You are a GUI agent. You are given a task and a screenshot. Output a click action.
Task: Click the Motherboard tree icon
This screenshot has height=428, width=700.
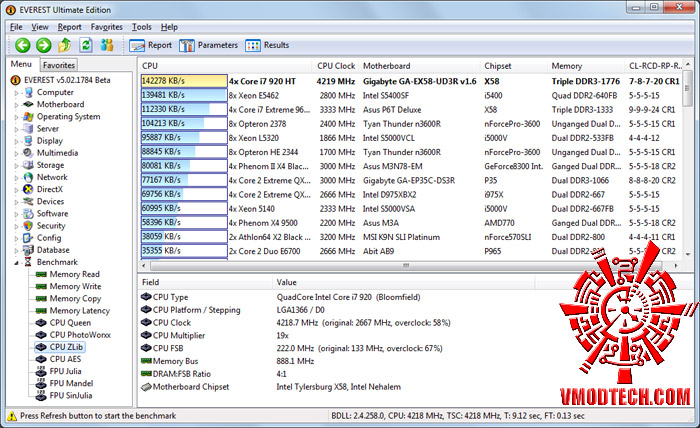pyautogui.click(x=28, y=104)
